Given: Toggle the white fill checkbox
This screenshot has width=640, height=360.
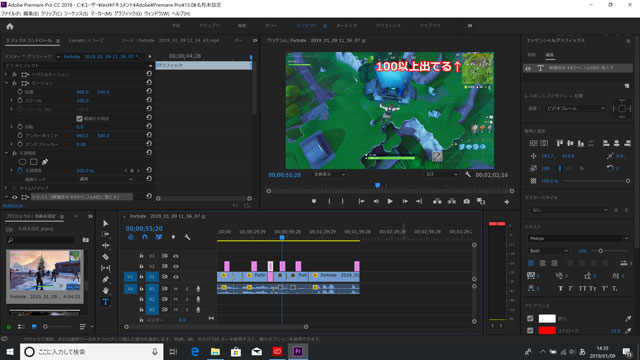Looking at the screenshot, I should click(x=530, y=318).
